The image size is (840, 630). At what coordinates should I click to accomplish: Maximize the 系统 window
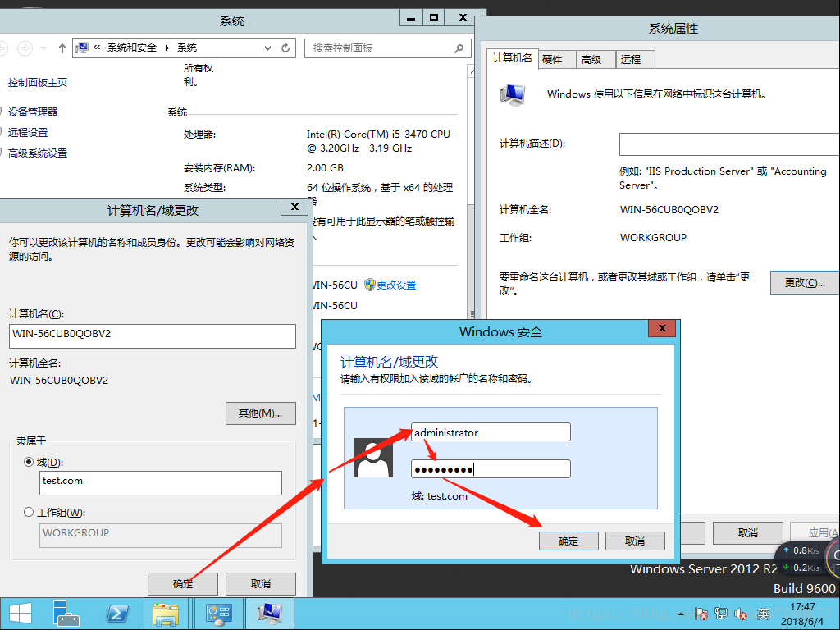434,18
